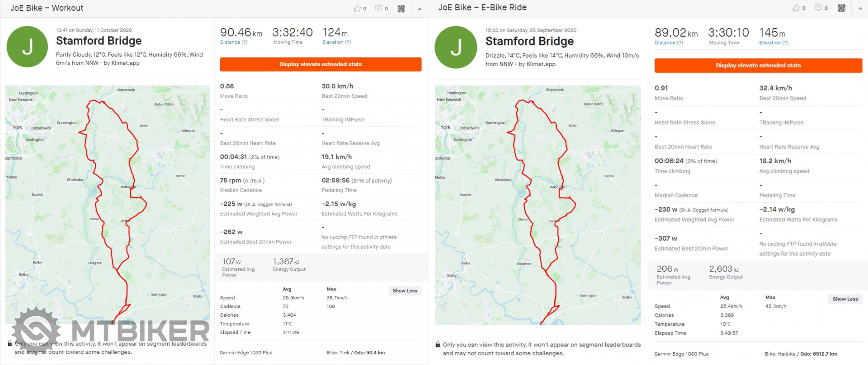This screenshot has width=868, height=365.
Task: Open QR code icon on Workout activity
Action: [x=401, y=9]
